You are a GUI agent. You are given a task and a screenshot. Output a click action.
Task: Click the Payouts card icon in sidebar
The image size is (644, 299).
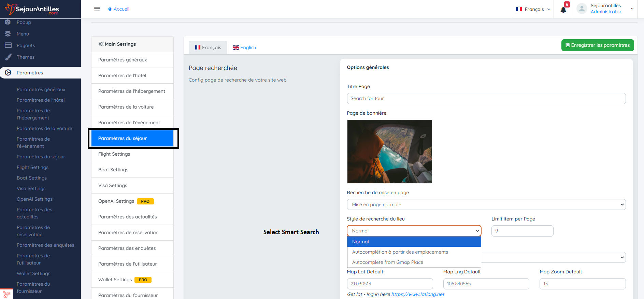(8, 45)
